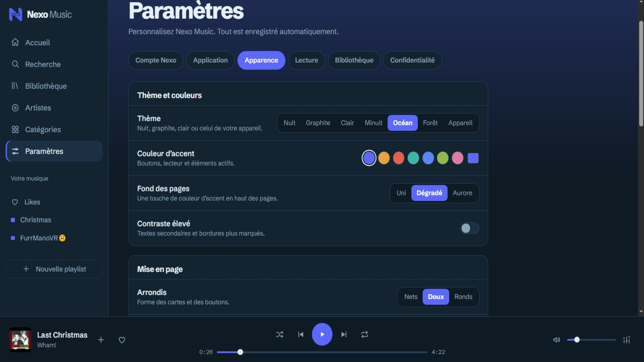Screen dimensions: 644x362
Task: Open the FurrManoVR playlist
Action: coord(54,238)
